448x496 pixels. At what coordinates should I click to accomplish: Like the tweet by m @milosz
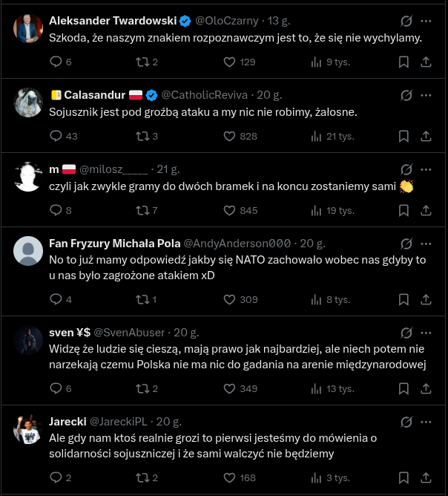click(x=230, y=211)
